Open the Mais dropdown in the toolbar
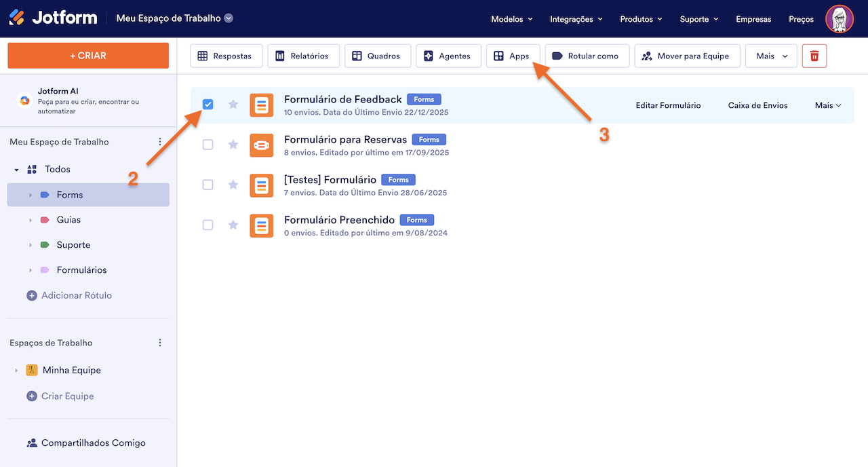 click(770, 56)
